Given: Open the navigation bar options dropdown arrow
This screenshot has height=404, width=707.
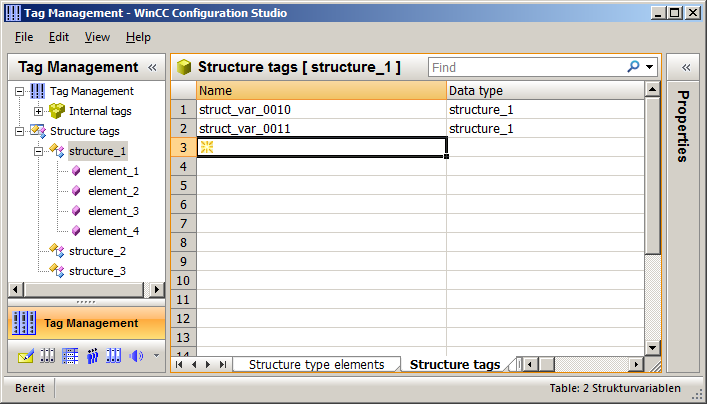Looking at the screenshot, I should (x=156, y=355).
